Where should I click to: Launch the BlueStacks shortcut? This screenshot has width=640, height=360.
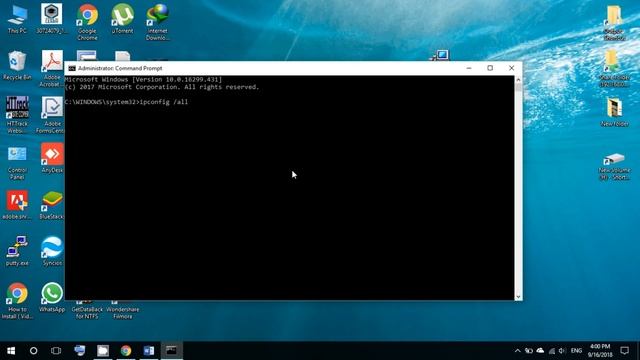click(52, 205)
